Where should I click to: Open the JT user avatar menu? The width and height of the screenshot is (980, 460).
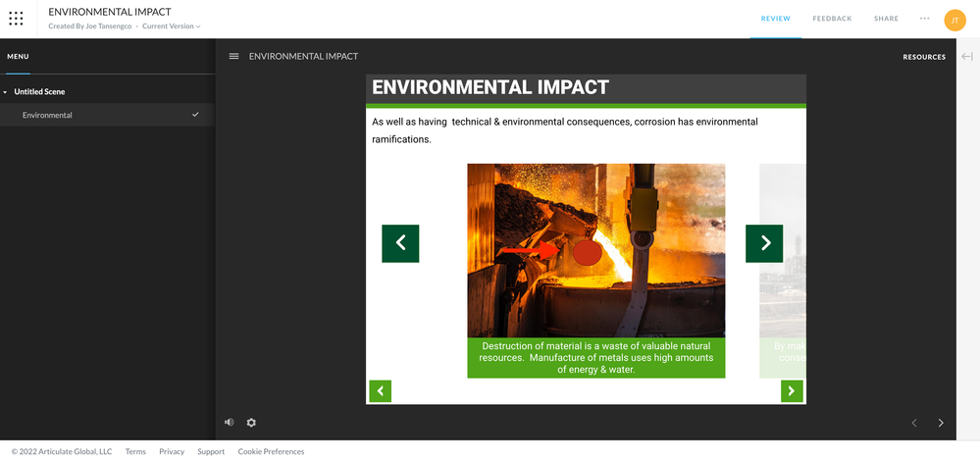(x=954, y=20)
